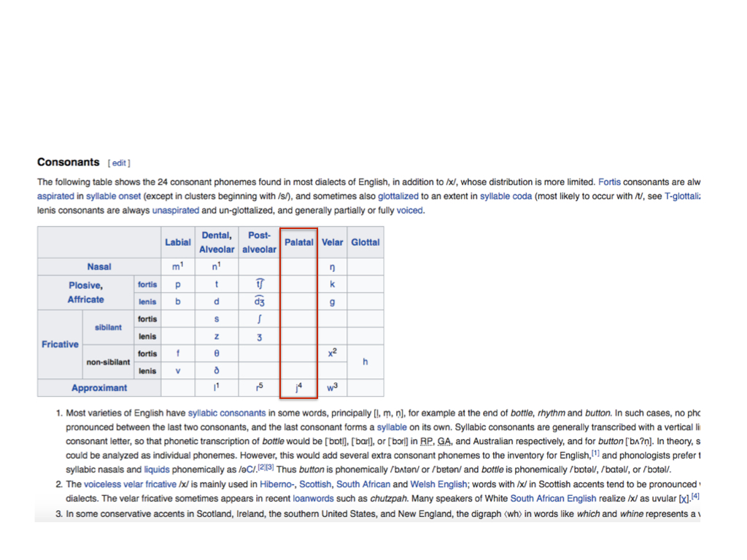Open the Nasal row header link

[99, 267]
